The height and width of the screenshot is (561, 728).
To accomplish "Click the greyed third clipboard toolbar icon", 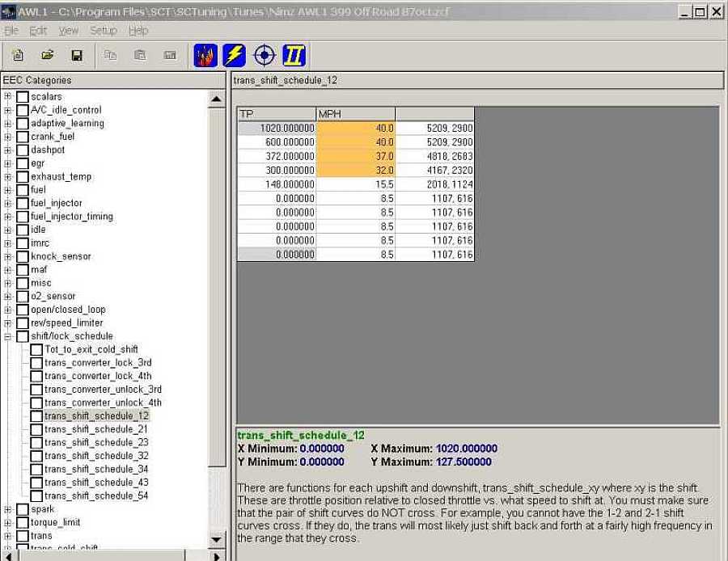I will (170, 55).
